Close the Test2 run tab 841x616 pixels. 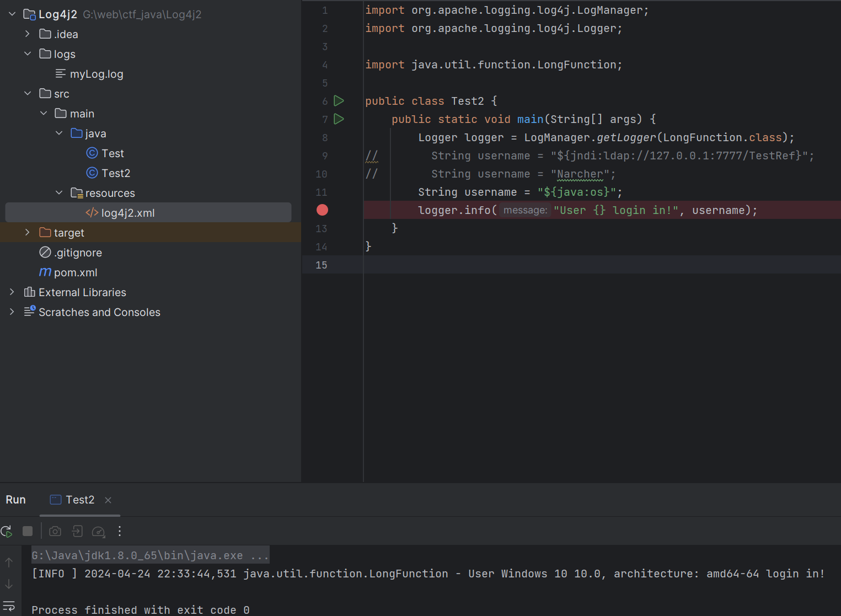(108, 500)
